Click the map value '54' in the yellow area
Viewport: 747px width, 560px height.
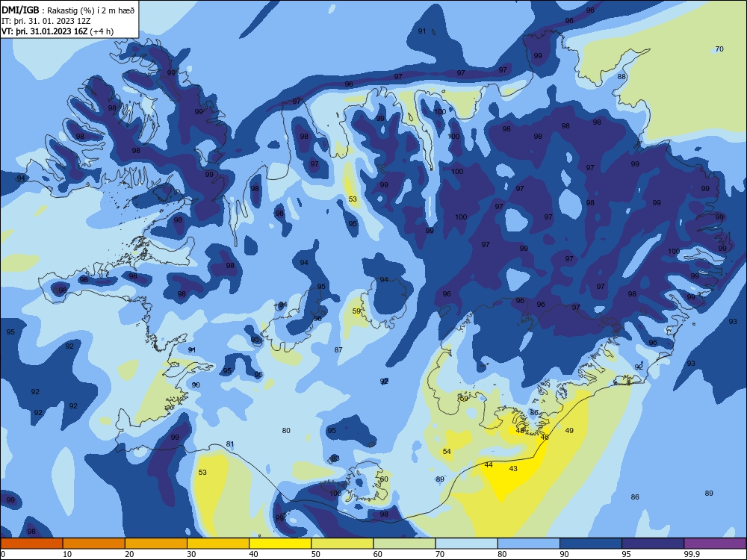tap(447, 452)
